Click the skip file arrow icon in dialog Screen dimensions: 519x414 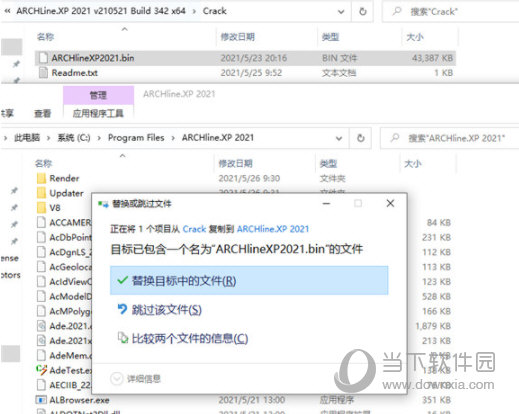pyautogui.click(x=122, y=309)
